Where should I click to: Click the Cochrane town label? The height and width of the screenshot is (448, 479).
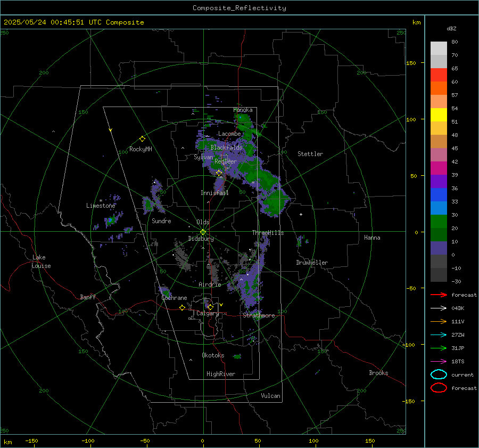(174, 298)
